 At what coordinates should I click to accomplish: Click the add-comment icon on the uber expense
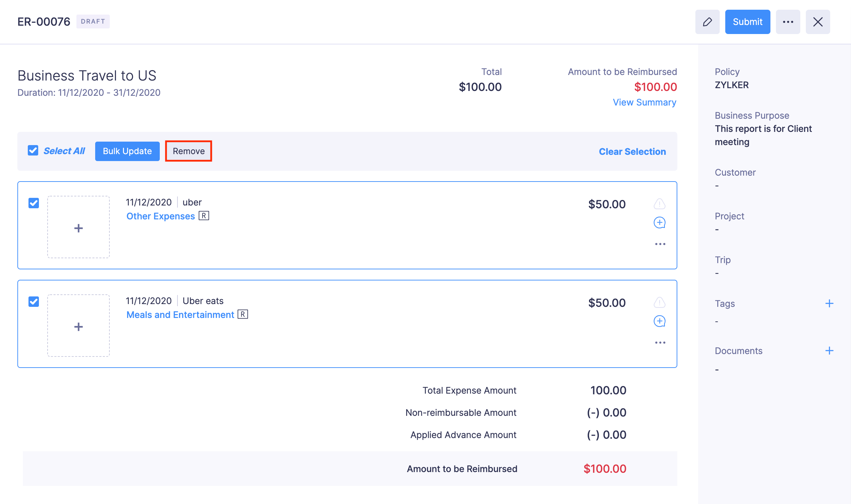click(659, 222)
